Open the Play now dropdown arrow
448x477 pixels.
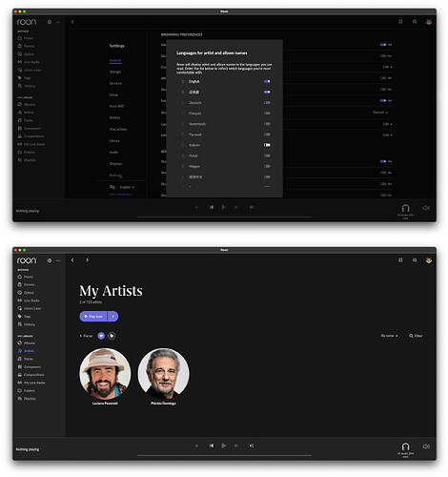(112, 317)
